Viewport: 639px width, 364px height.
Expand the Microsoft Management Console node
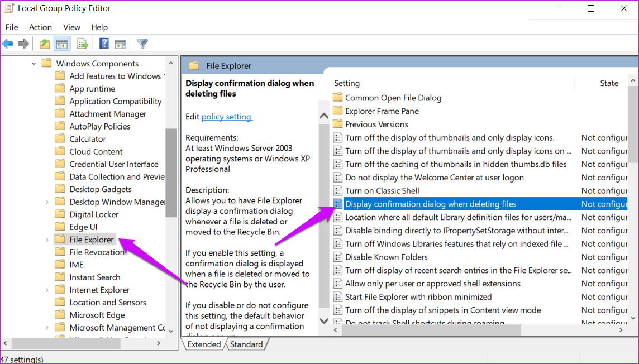(x=47, y=328)
